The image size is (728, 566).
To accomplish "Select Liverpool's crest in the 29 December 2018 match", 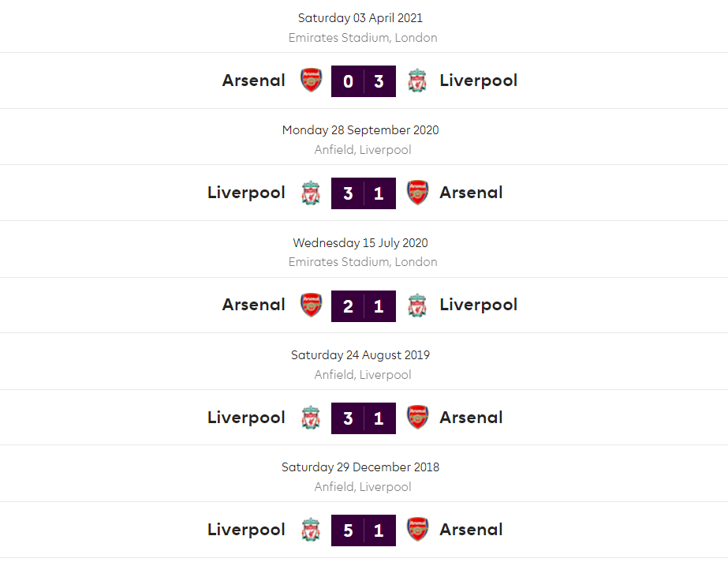I will [x=312, y=530].
